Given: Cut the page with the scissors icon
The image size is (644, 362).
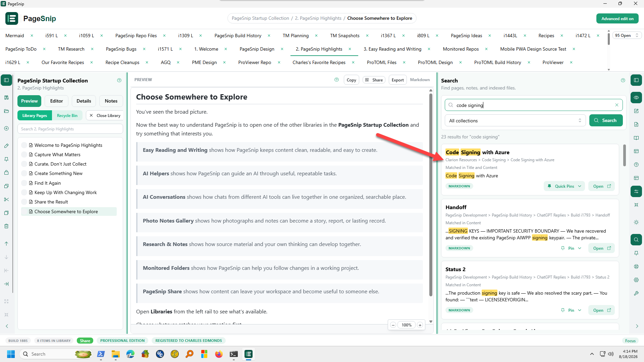Looking at the screenshot, I should [x=6, y=199].
